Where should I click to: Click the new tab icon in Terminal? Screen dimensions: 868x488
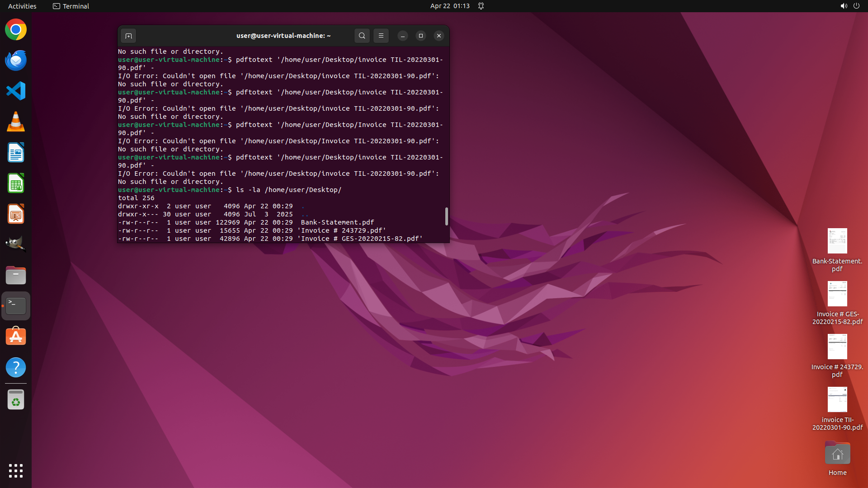[x=128, y=36]
